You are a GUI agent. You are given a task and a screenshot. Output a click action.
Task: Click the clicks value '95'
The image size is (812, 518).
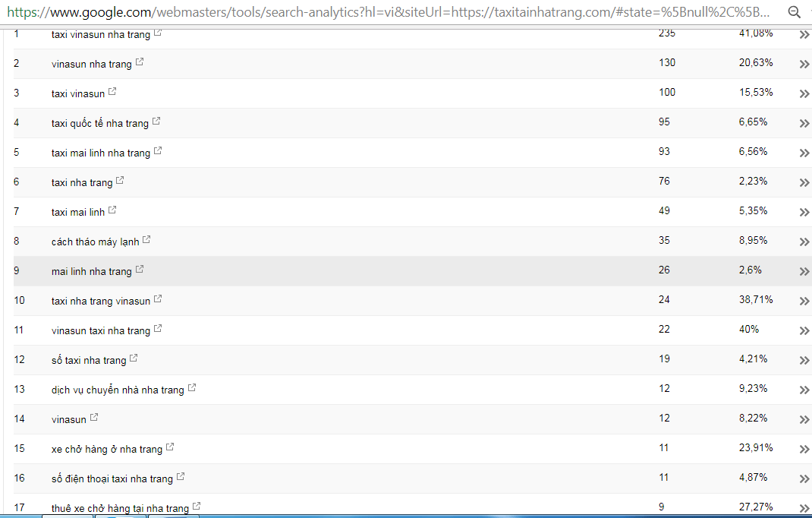coord(665,122)
